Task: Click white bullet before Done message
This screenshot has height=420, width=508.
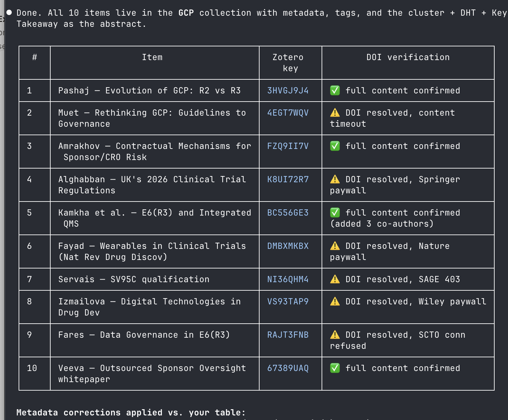Action: tap(9, 12)
